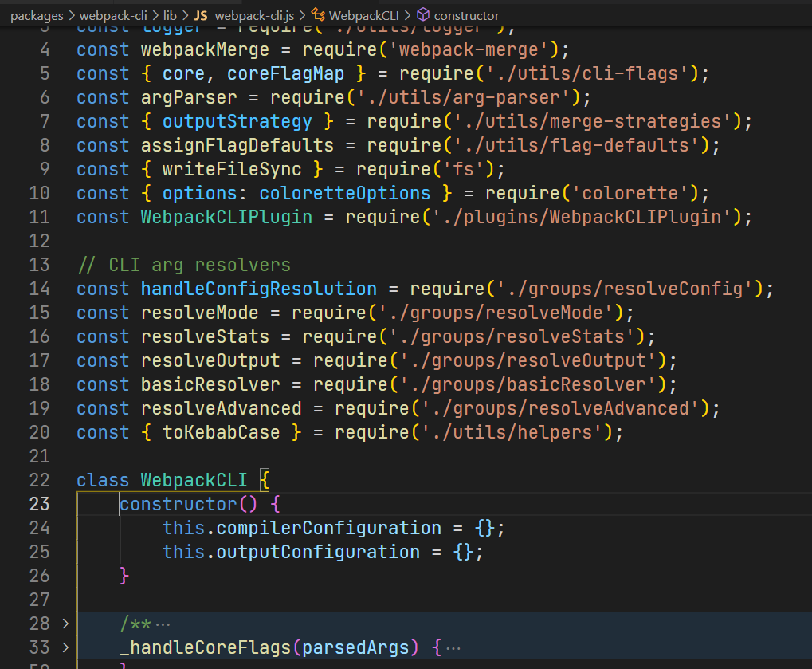812x669 pixels.
Task: Click 'argParser' on line 6
Action: point(189,97)
